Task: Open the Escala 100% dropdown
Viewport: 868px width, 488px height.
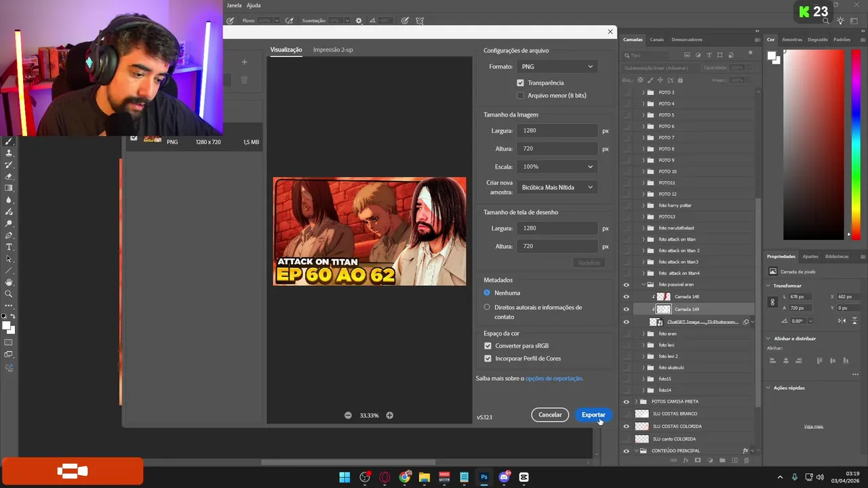Action: (557, 167)
